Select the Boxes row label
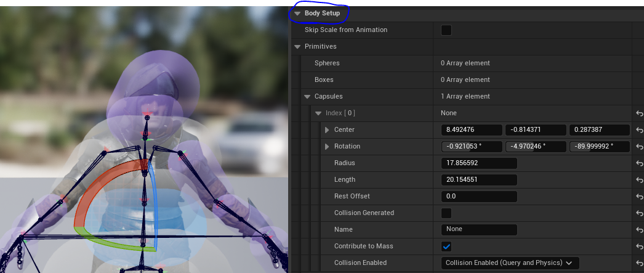Screen dimensions: 644x273 [324, 79]
